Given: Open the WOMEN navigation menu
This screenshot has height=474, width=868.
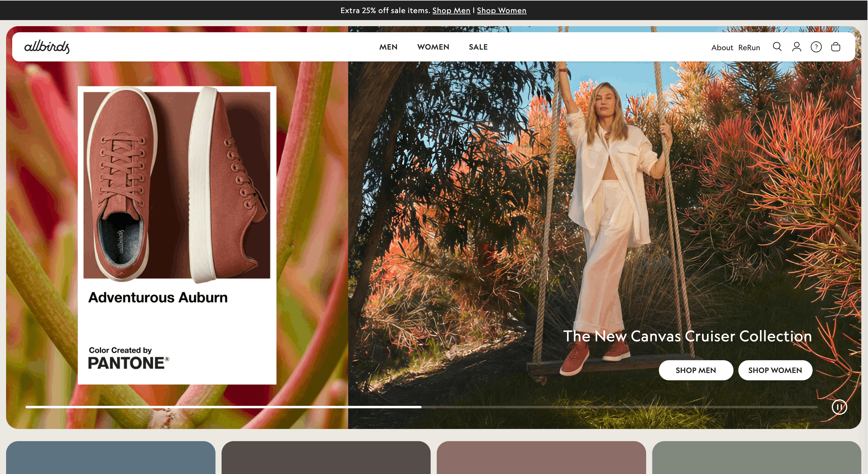Looking at the screenshot, I should [433, 47].
